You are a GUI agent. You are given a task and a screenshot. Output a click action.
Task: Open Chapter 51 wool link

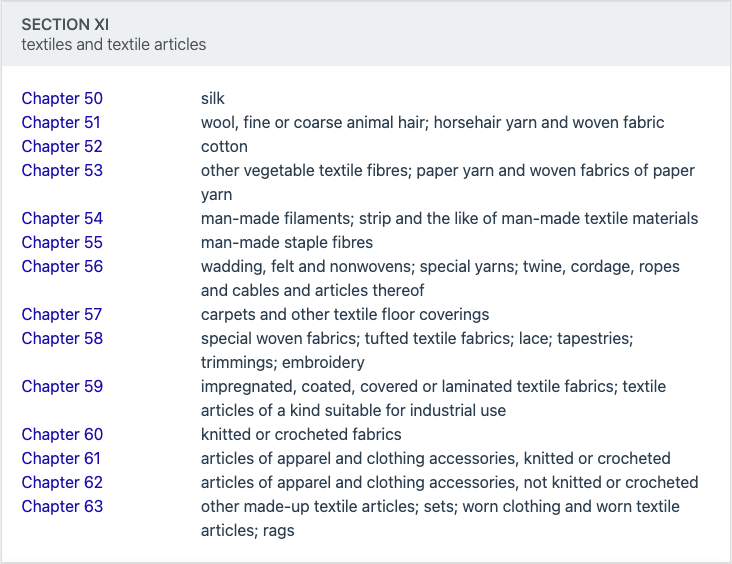click(x=61, y=122)
